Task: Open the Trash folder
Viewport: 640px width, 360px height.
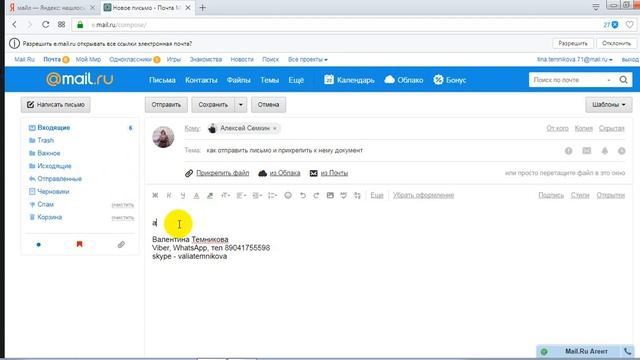Action: pos(45,140)
